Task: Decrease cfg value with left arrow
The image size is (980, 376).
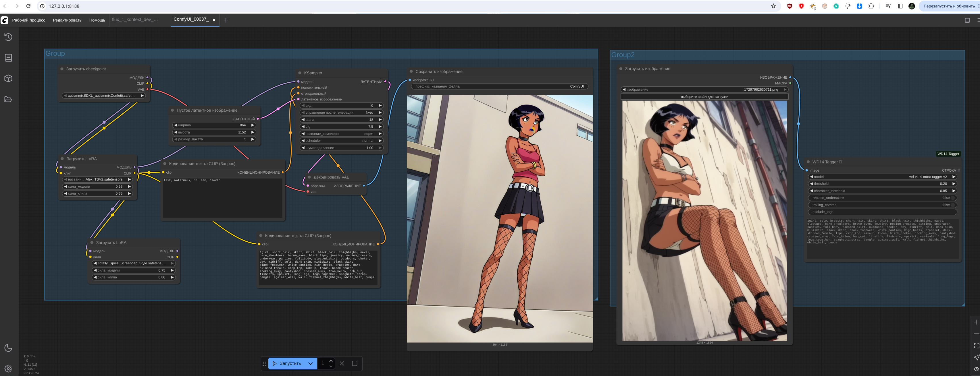Action: coord(303,127)
